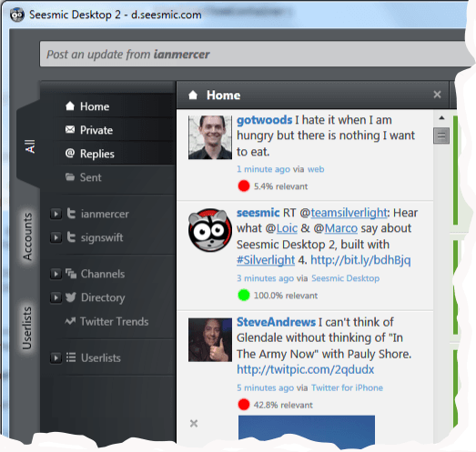
Task: Click the Twitter icon beside signswift
Action: tap(71, 237)
